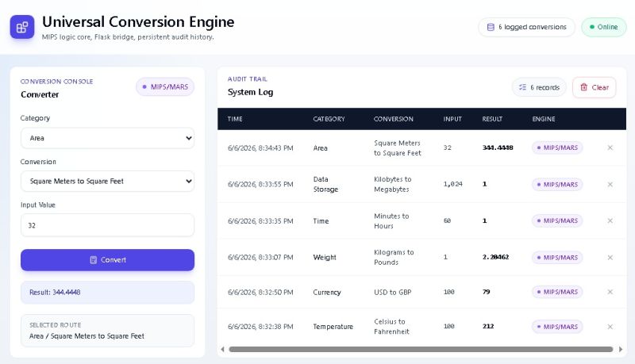Click the Weight category cell
635x364 pixels.
coord(325,258)
